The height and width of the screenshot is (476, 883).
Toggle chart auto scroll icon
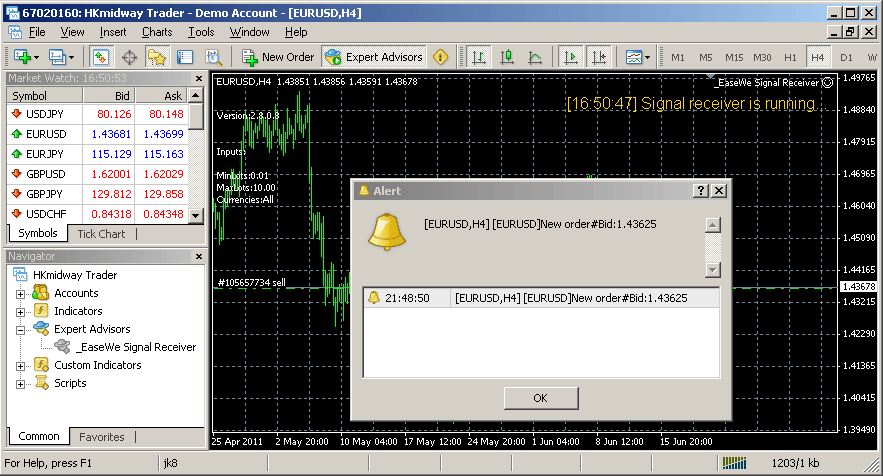(571, 57)
